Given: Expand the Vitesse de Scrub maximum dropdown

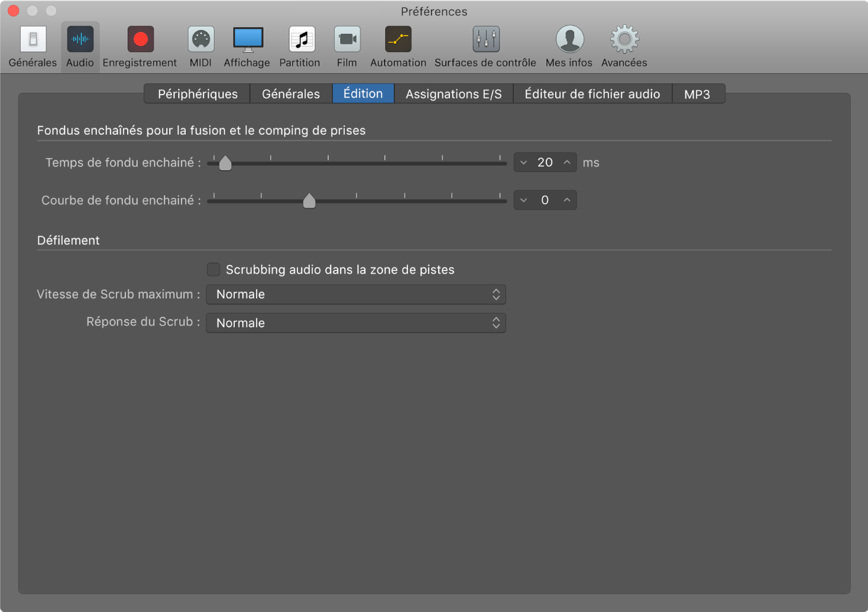Looking at the screenshot, I should click(356, 294).
